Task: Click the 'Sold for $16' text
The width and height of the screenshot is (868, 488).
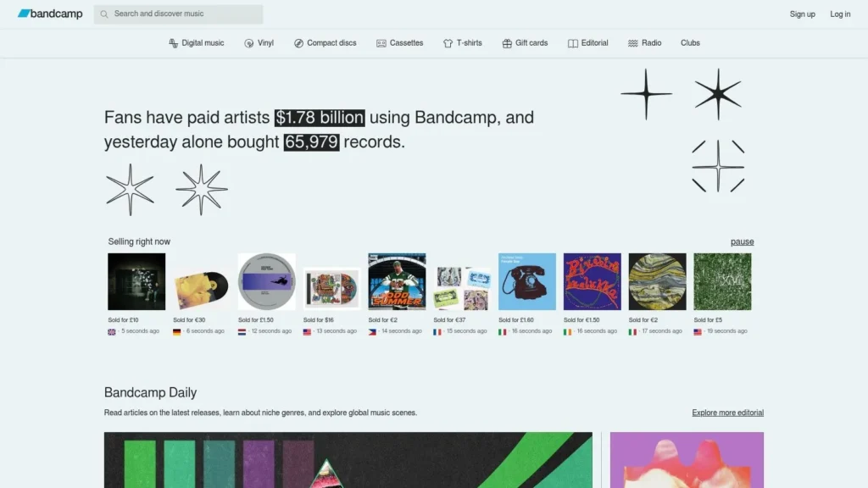Action: [x=319, y=320]
